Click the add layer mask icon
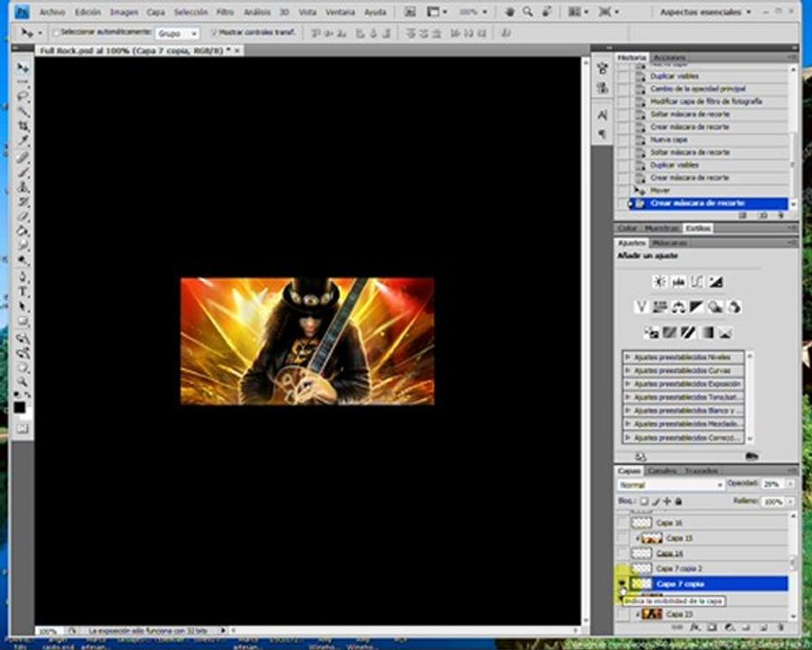The image size is (812, 650). (712, 627)
